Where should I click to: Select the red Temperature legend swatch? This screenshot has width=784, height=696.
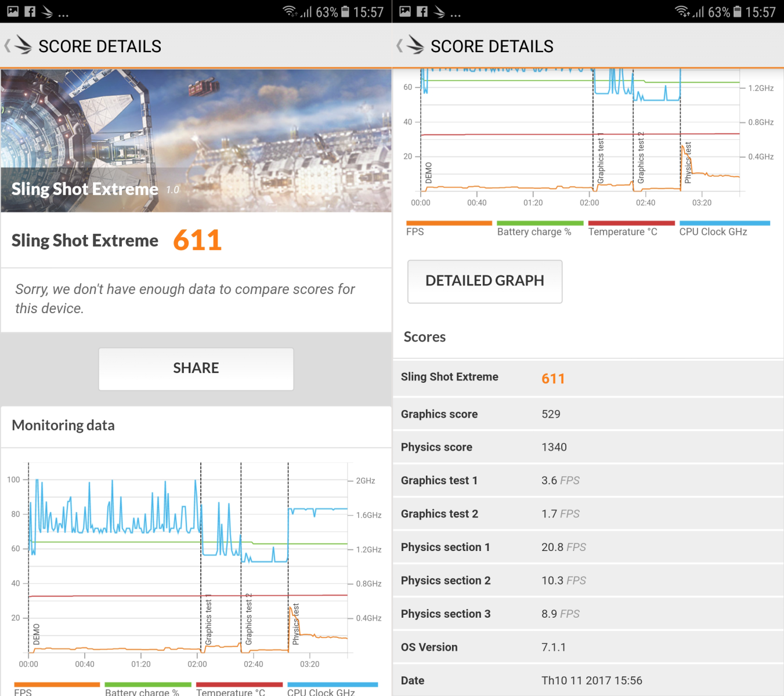click(x=631, y=223)
